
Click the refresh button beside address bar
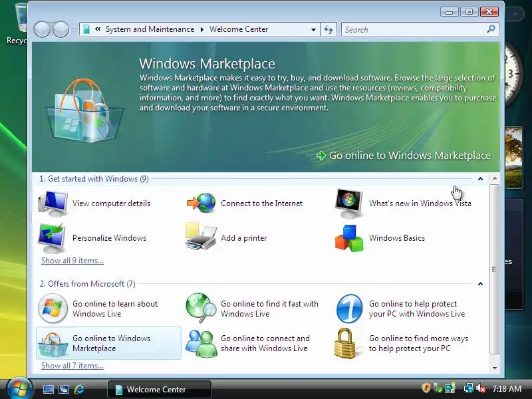328,29
